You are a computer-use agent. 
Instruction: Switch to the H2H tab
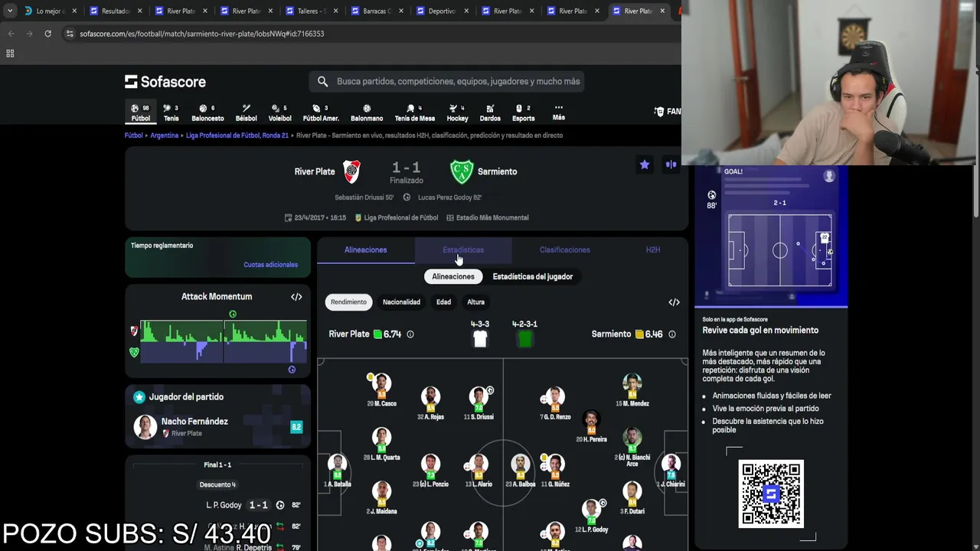pos(653,250)
